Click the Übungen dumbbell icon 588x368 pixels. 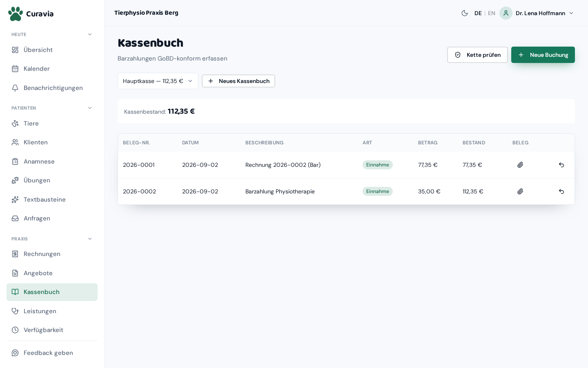pos(15,180)
